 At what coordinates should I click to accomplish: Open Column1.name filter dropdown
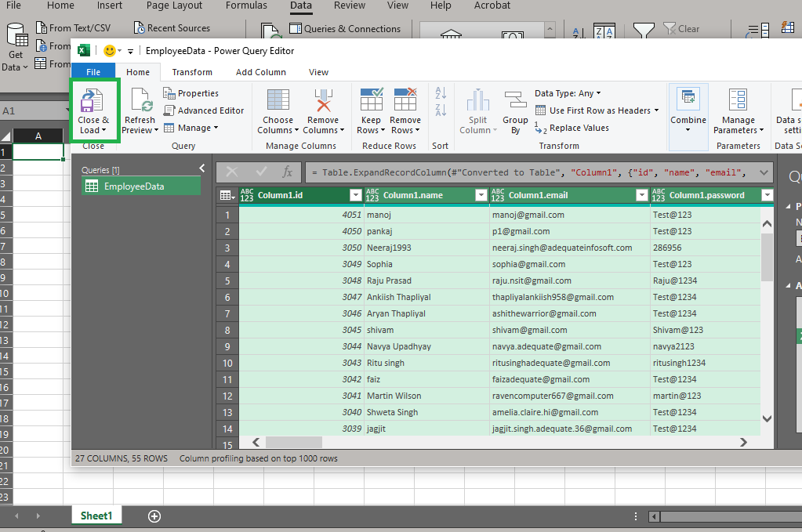point(481,195)
